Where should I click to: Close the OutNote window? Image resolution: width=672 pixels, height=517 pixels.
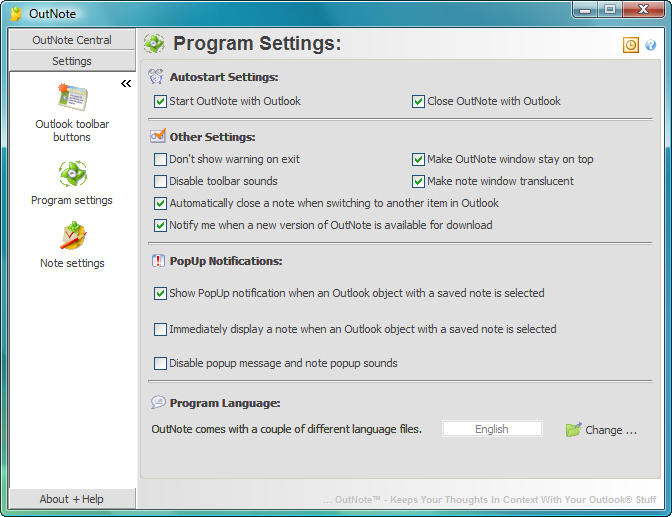(643, 10)
